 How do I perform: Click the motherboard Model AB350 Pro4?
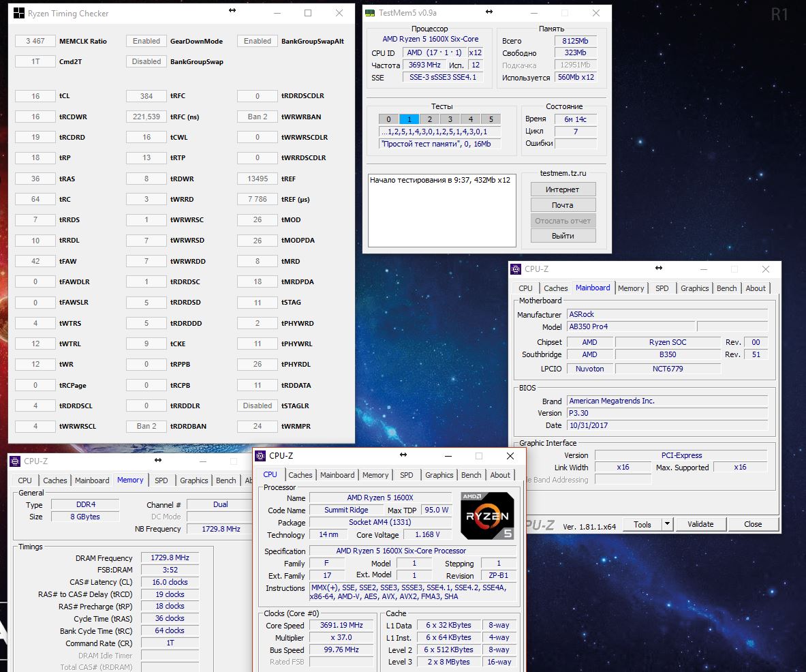coord(631,326)
